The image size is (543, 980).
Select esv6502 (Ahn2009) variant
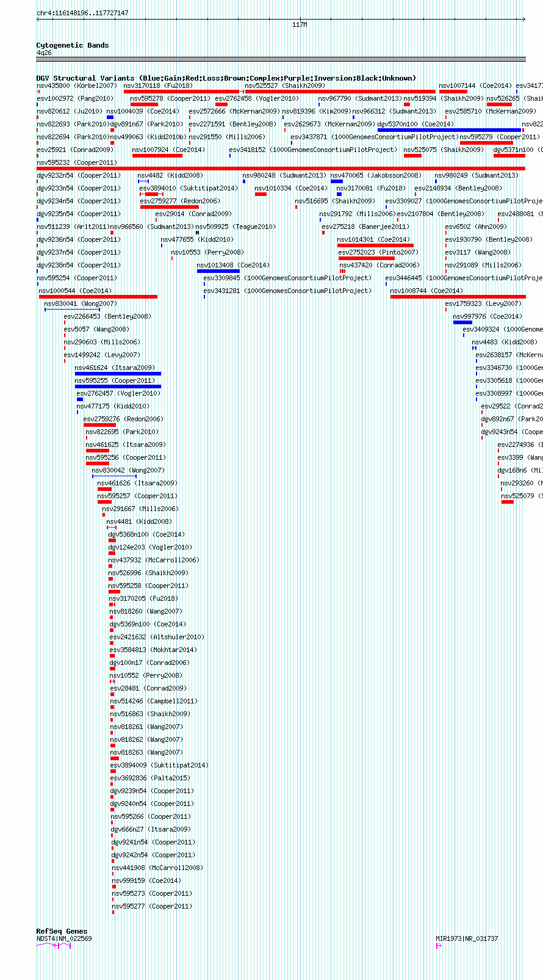(476, 227)
